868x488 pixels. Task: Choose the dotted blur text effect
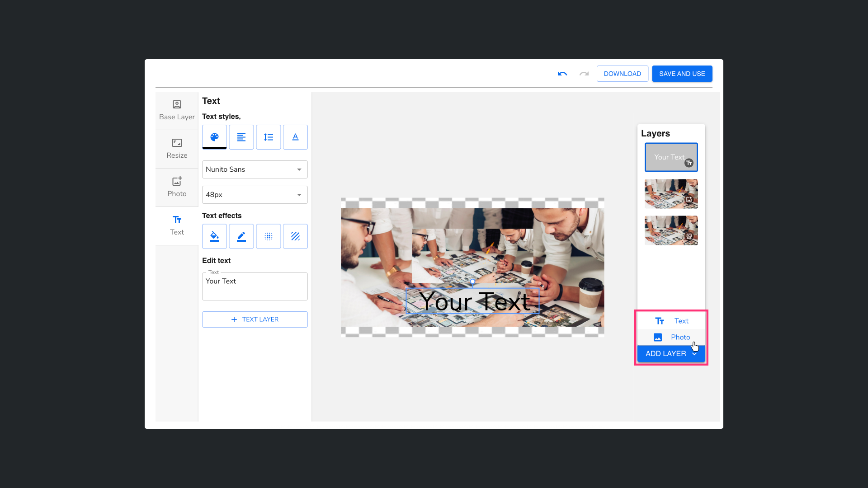(x=269, y=236)
